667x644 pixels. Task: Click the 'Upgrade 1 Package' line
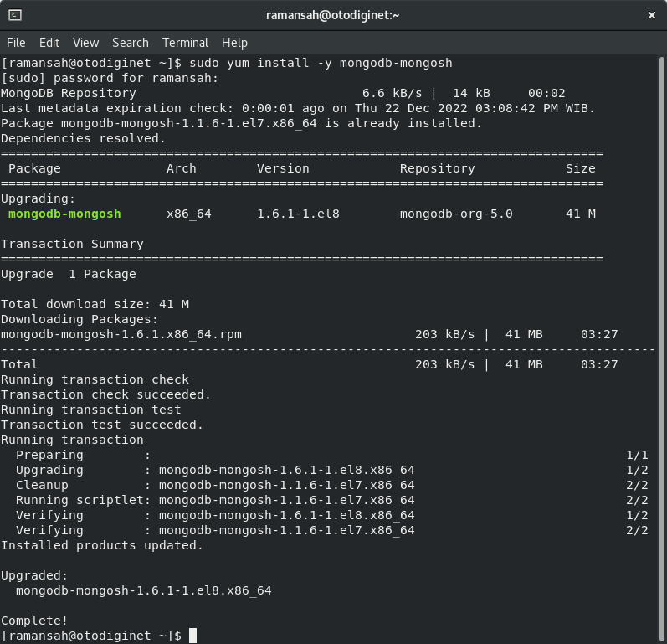tap(69, 274)
